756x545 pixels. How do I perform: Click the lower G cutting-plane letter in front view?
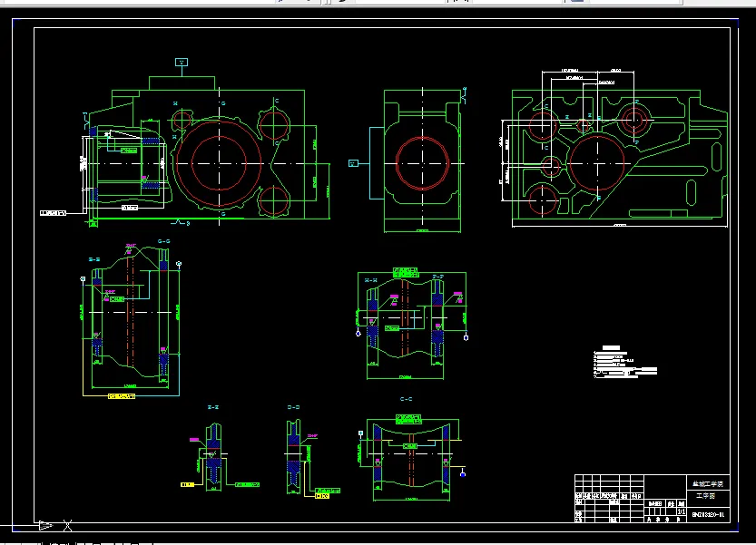223,213
